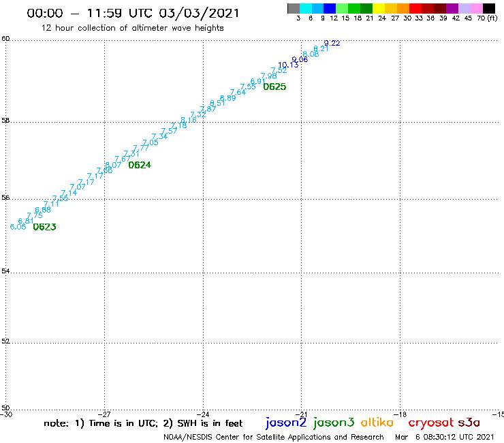Click the 7.64 wave height value
The width and height of the screenshot is (504, 443).
click(238, 92)
